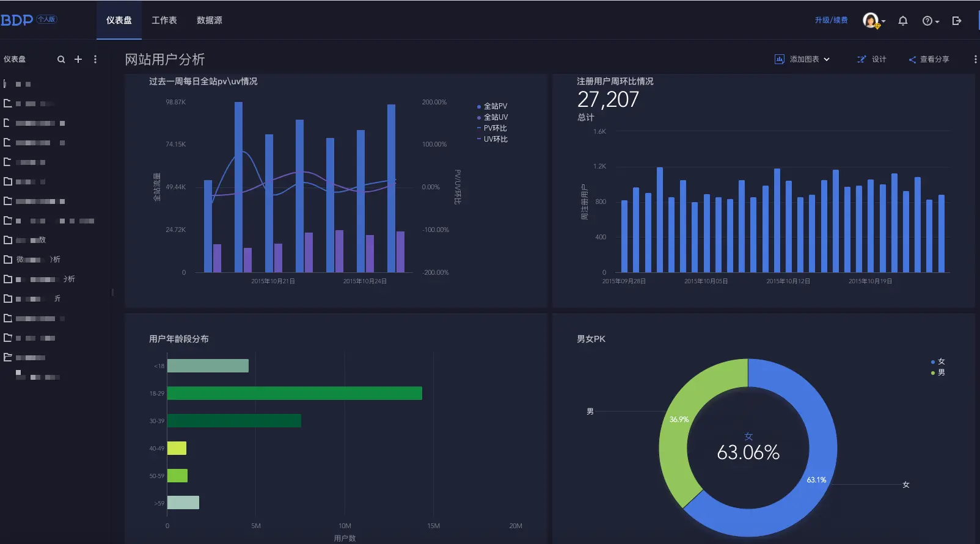Click the 过去一周每日全站pv\uv情况 chart title
980x544 pixels.
pyautogui.click(x=203, y=81)
